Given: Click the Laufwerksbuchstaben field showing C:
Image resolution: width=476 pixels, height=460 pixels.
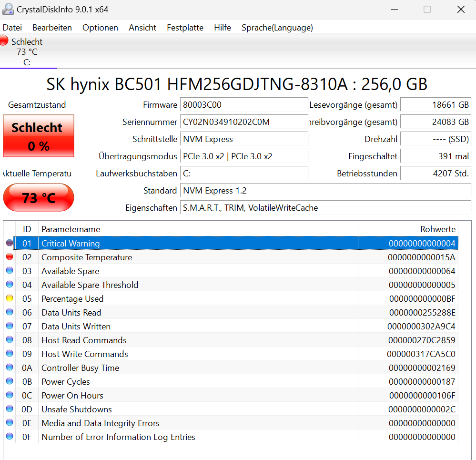Looking at the screenshot, I should click(244, 174).
